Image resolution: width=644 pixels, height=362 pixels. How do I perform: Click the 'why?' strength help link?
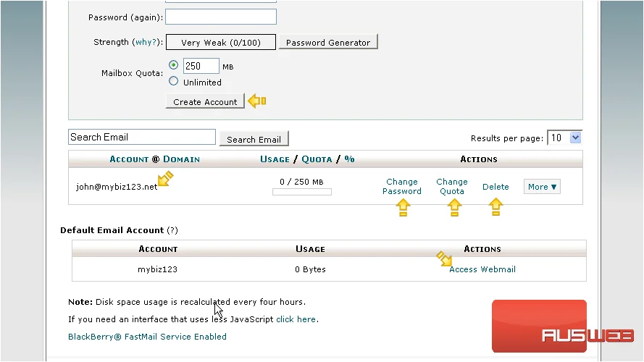tap(146, 42)
